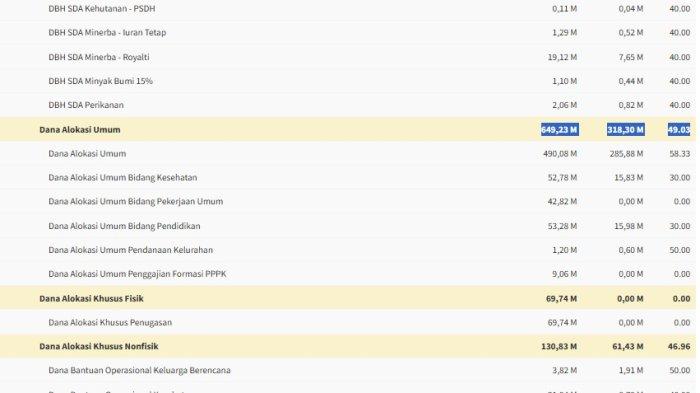Click the 130,83 M Nonfisik total value

click(x=559, y=346)
